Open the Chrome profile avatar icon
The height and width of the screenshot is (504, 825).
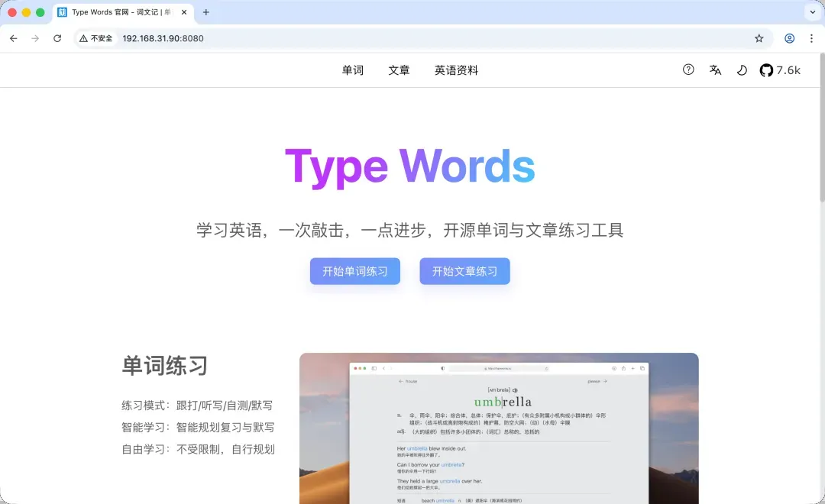(790, 38)
